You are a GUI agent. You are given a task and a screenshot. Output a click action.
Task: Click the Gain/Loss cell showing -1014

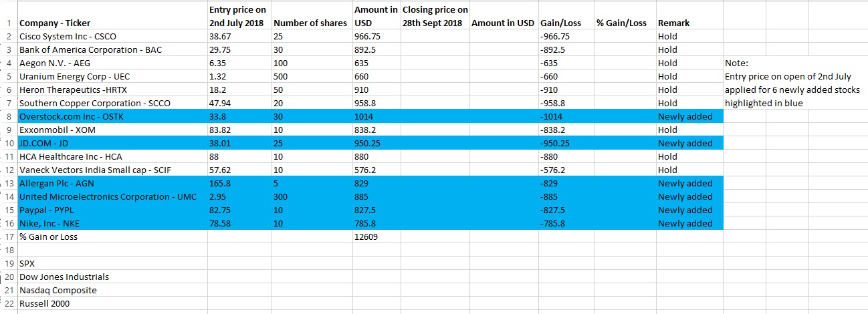(x=552, y=116)
